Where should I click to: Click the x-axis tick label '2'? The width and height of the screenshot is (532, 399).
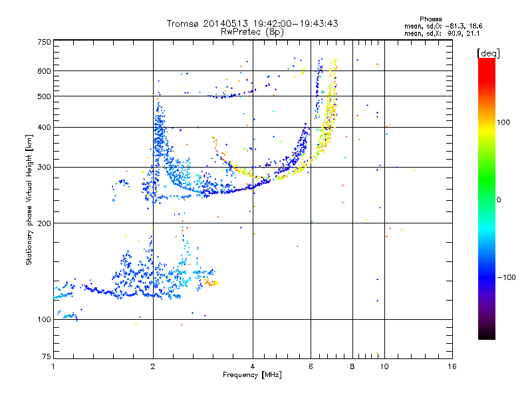click(153, 366)
